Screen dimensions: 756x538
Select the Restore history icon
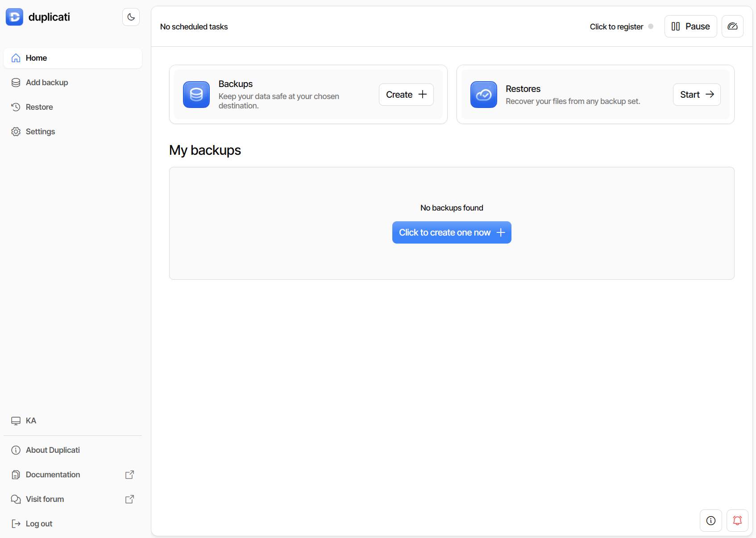[x=16, y=107]
